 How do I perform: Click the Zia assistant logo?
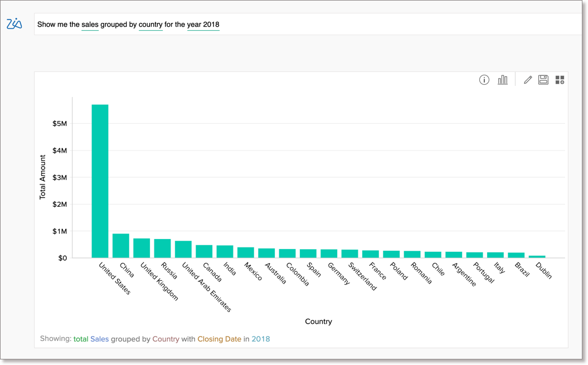pos(15,24)
